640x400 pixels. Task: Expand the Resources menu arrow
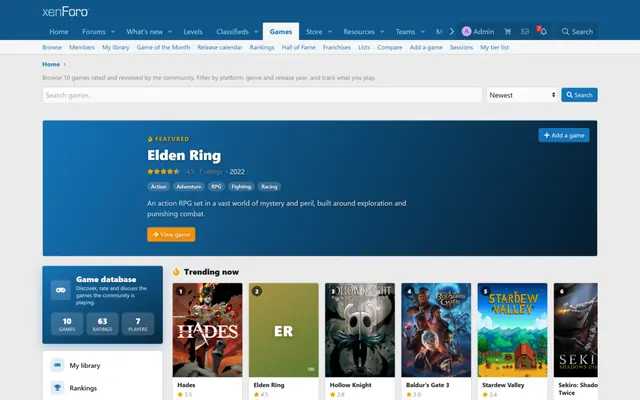coord(382,31)
